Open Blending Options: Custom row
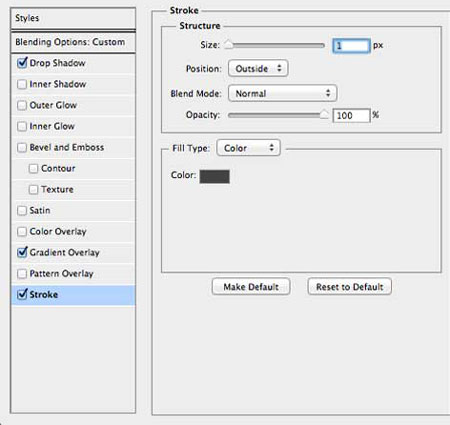The height and width of the screenshot is (425, 450). click(x=73, y=42)
